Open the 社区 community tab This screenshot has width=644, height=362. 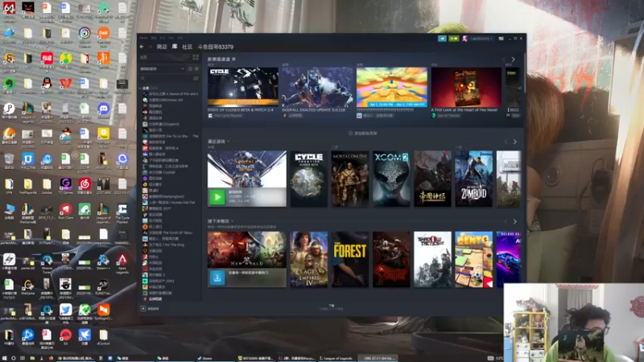[x=188, y=47]
